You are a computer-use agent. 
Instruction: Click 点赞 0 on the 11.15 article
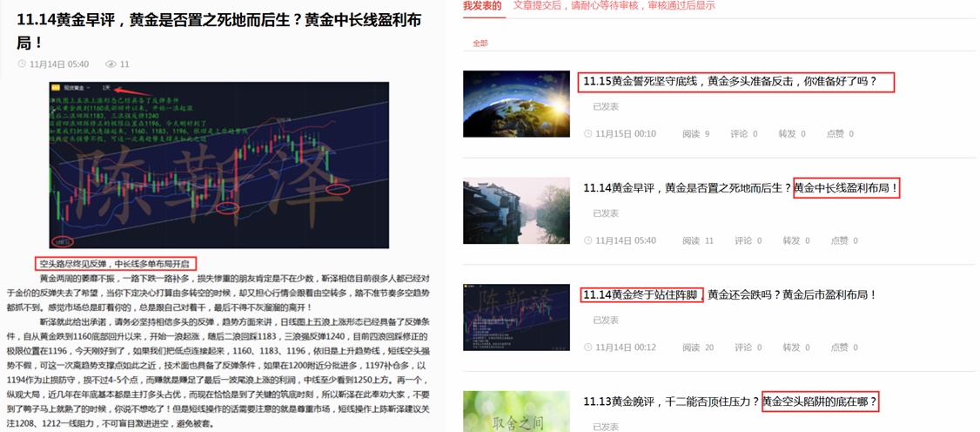pos(840,134)
